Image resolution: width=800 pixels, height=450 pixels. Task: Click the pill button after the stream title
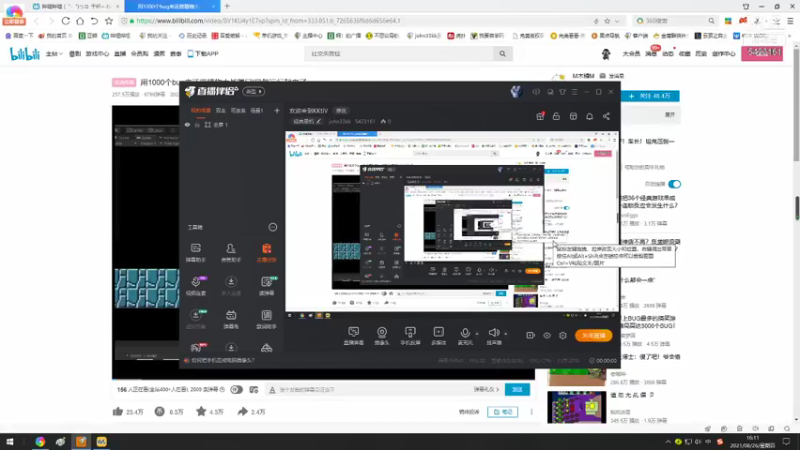(341, 110)
